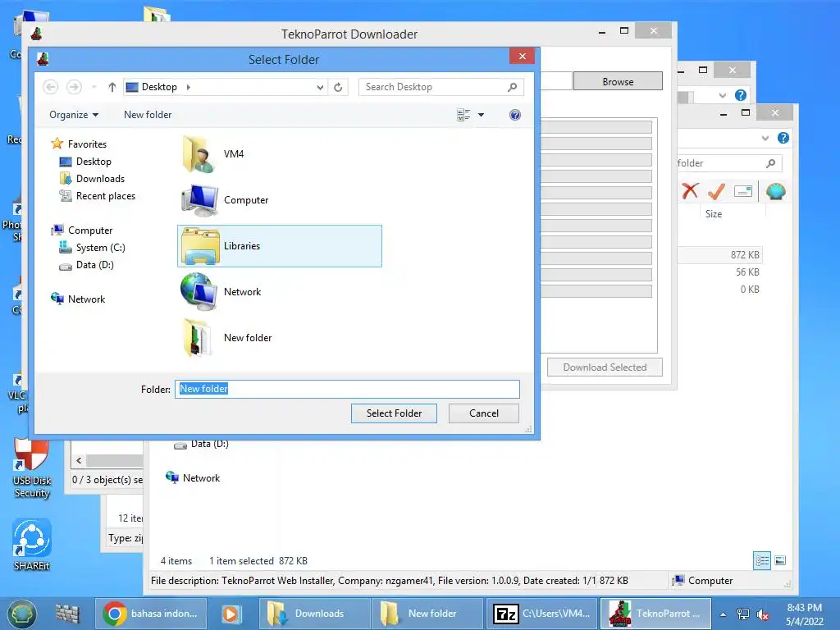Switch to bahasa indon... Chrome taskbar item
Viewport: 840px width, 630px height.
tap(151, 614)
